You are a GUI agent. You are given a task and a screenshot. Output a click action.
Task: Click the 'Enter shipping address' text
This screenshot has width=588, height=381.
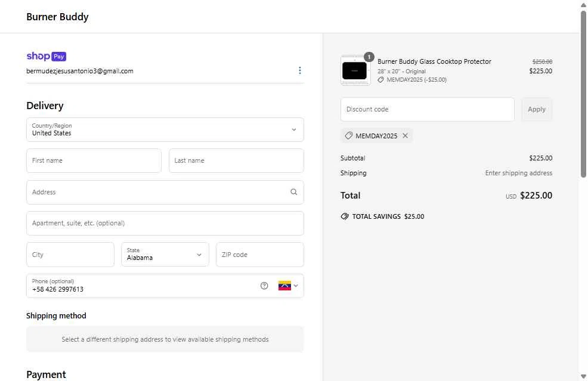[x=519, y=173]
